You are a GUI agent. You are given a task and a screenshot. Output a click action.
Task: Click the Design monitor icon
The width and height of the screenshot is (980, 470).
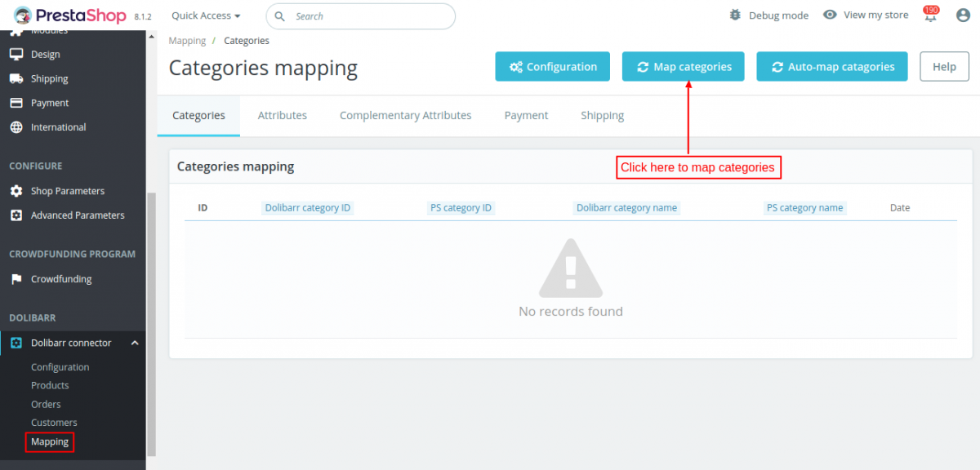tap(16, 54)
